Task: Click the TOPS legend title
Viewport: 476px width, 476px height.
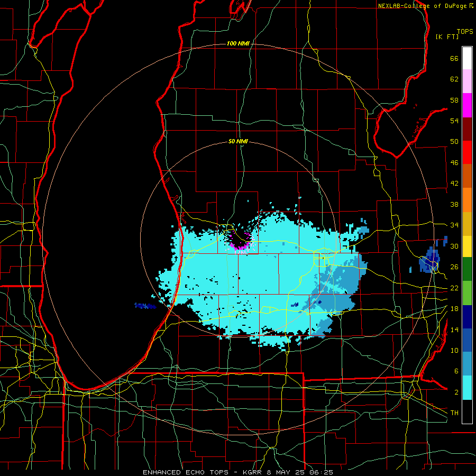Action: (x=465, y=32)
